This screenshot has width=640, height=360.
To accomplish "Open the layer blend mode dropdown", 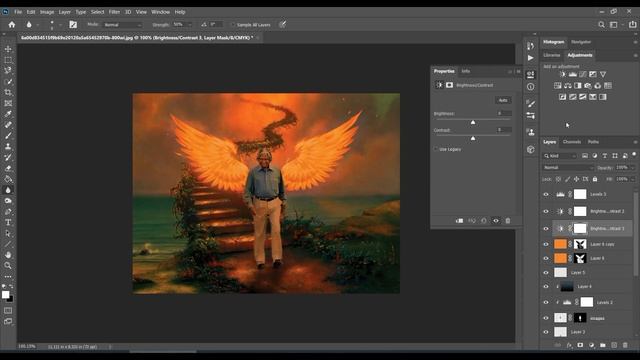I will (568, 167).
